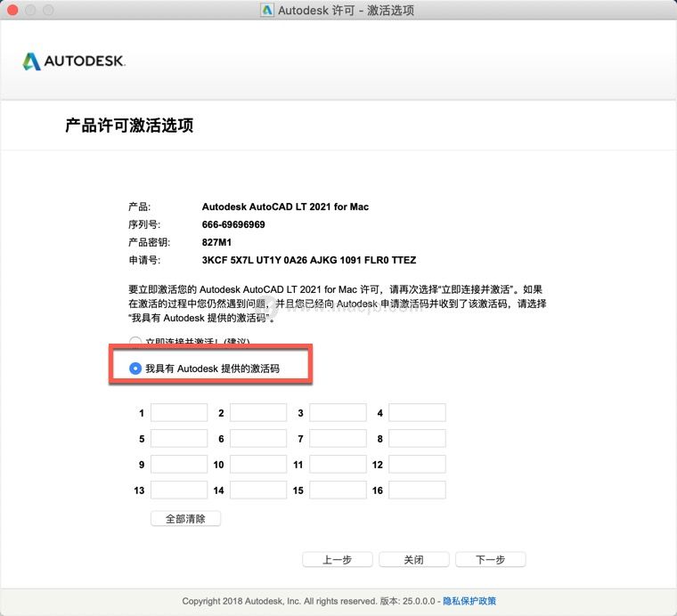Click activation code field 15

click(x=338, y=490)
